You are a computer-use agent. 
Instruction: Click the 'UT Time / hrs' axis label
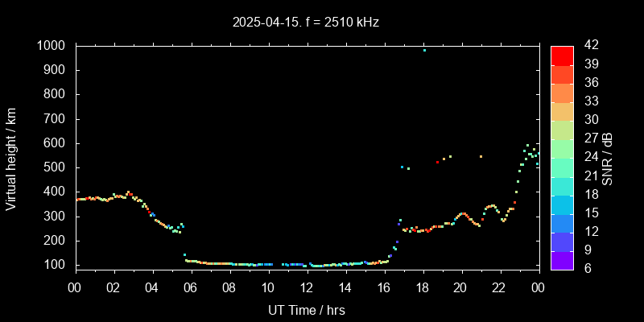point(307,309)
